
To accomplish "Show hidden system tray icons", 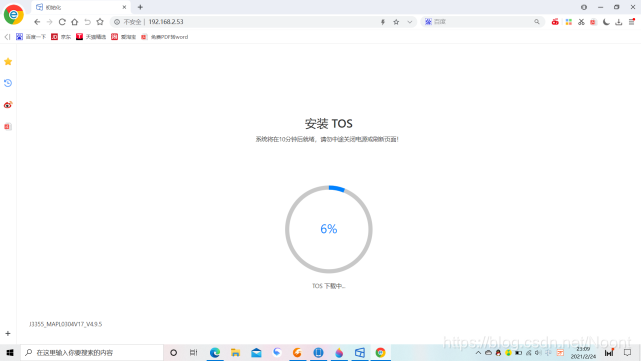I will [478, 352].
